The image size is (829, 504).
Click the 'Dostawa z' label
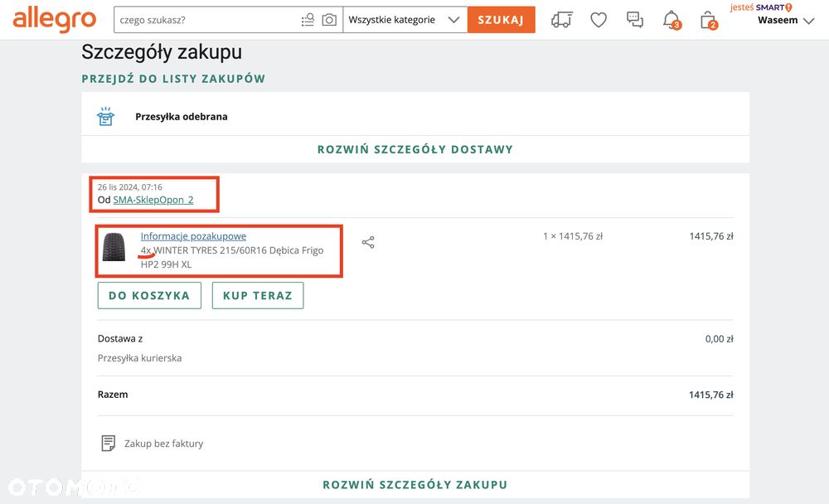tap(120, 339)
